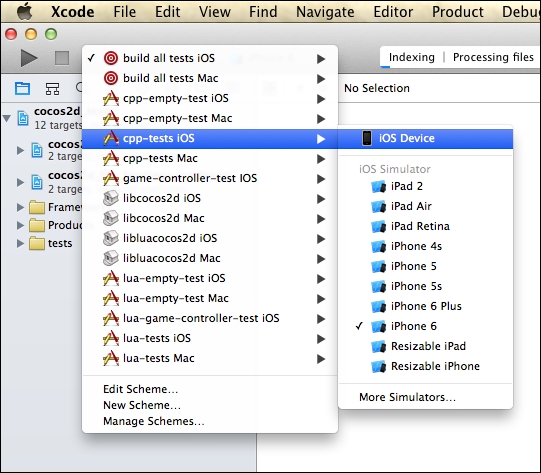This screenshot has height=473, width=541.
Task: Click More Simulators…
Action: [x=407, y=397]
